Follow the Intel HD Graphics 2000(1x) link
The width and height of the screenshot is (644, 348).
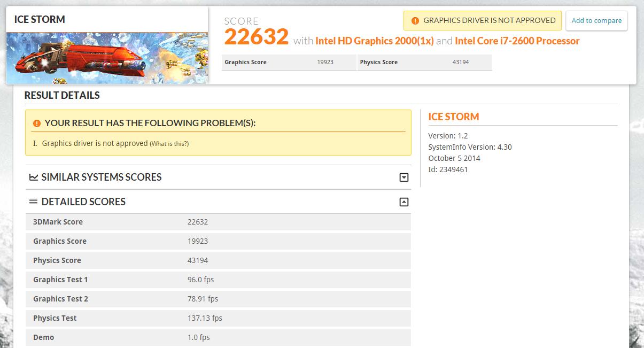click(374, 41)
